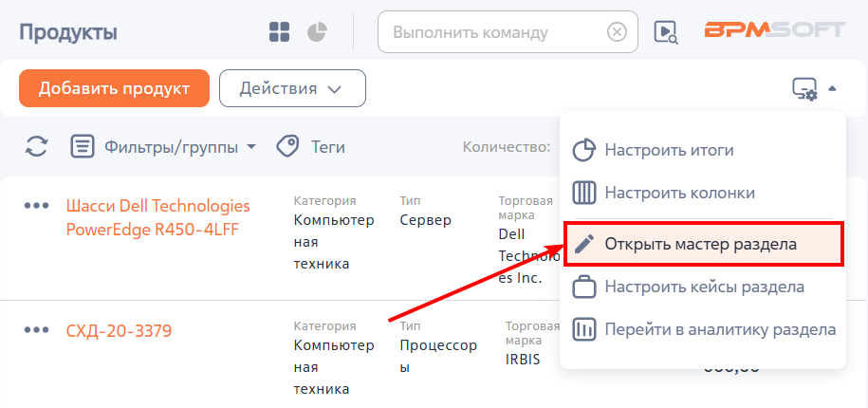Image resolution: width=868 pixels, height=408 pixels.
Task: Click the Dell Technologies Inc. brand value
Action: click(x=529, y=256)
